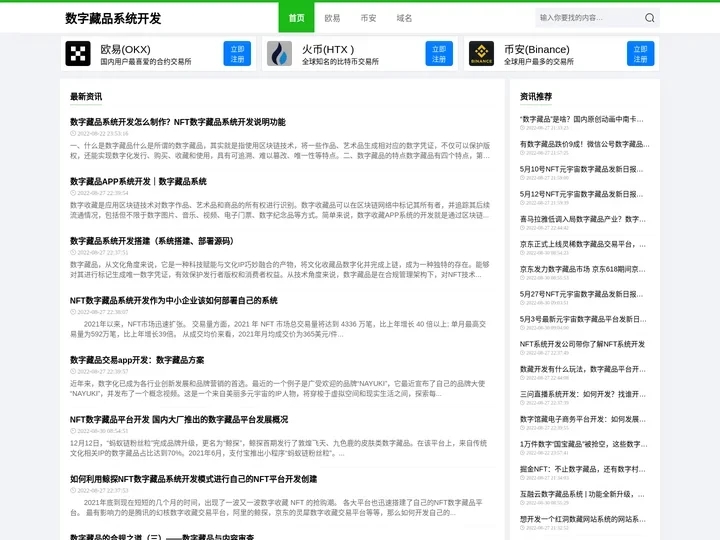Open the 欧易(OKX) title link
This screenshot has height=540, width=720.
pos(125,49)
